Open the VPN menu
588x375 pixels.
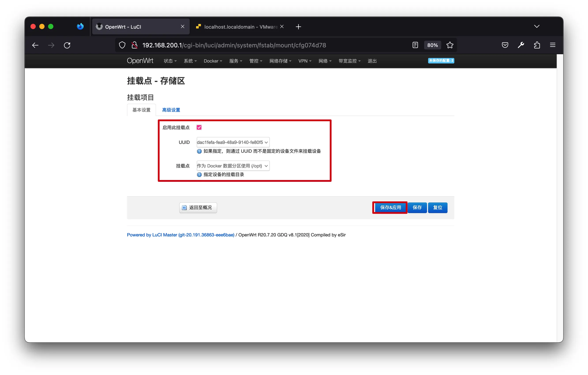[x=305, y=61]
